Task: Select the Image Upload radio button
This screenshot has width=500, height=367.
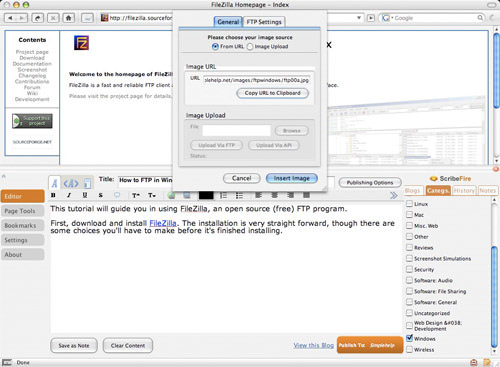Action: point(250,47)
